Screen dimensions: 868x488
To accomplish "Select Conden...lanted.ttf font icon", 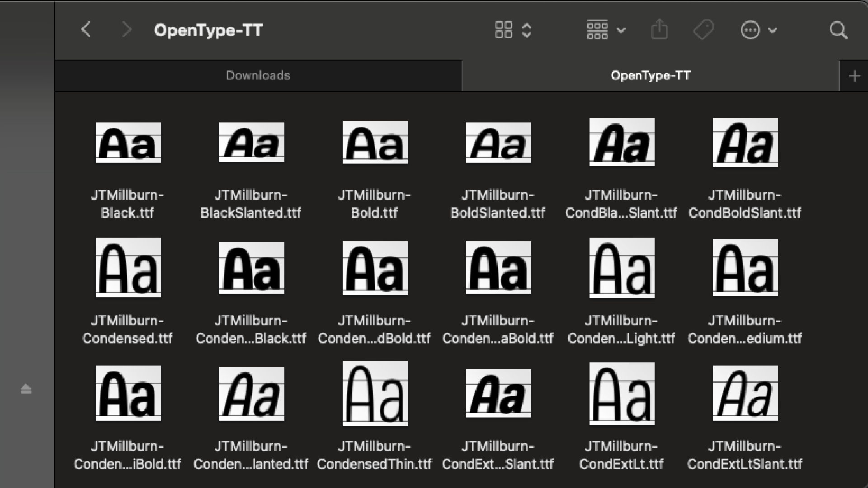I will (x=252, y=394).
